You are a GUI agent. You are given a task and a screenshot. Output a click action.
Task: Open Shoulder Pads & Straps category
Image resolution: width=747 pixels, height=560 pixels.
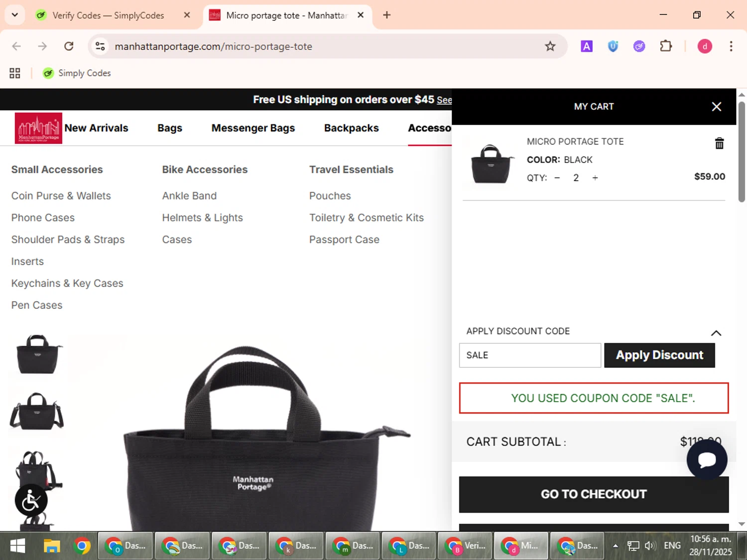68,239
